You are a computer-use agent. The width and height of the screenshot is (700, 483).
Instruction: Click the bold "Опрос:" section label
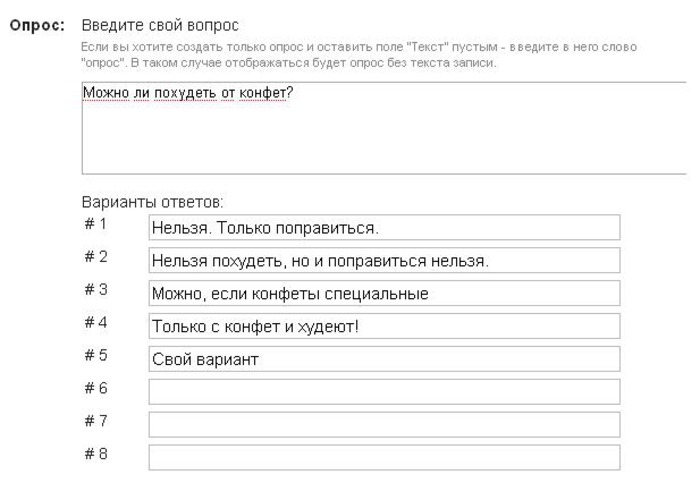(x=37, y=22)
